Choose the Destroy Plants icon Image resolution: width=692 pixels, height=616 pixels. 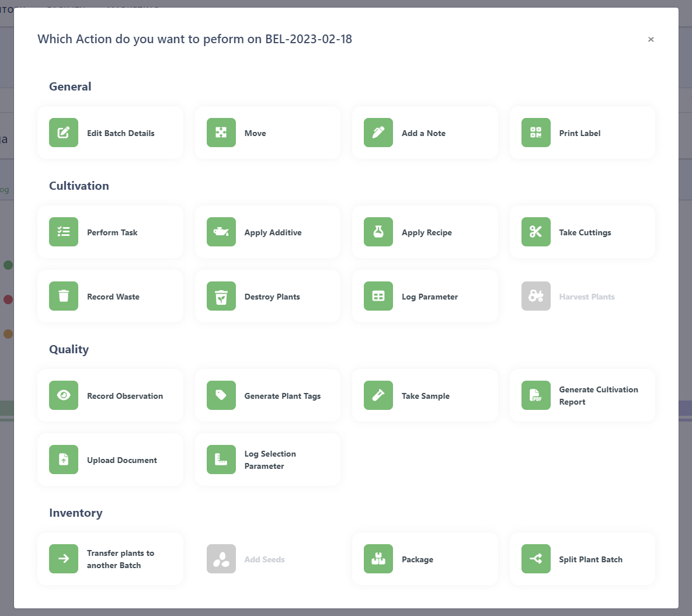tap(221, 296)
